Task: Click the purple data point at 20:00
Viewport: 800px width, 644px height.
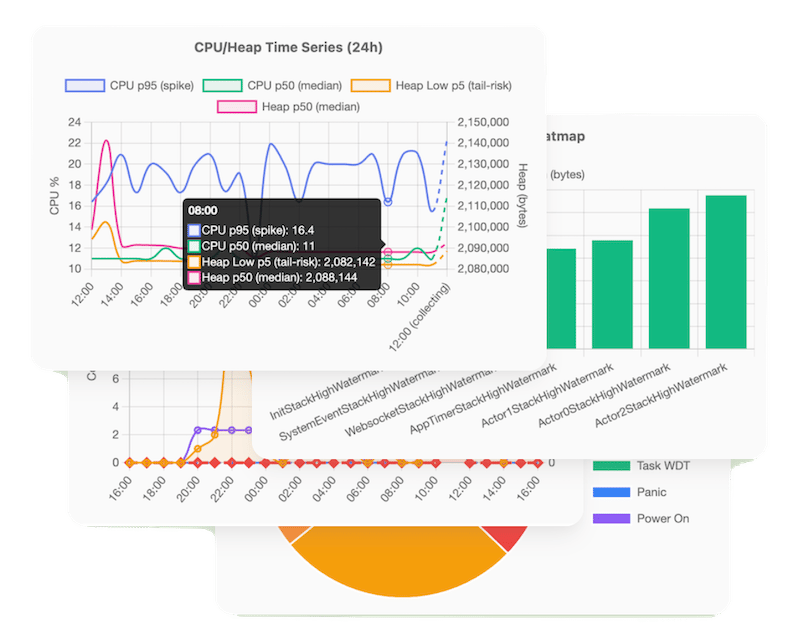Action: pos(198,430)
